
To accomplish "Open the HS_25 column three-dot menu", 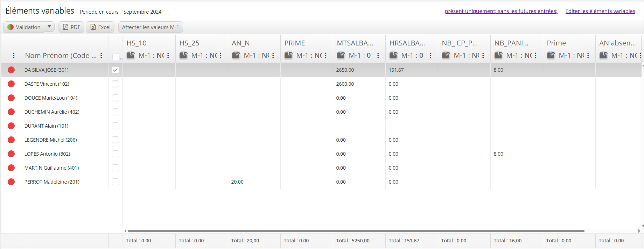I will coord(220,56).
